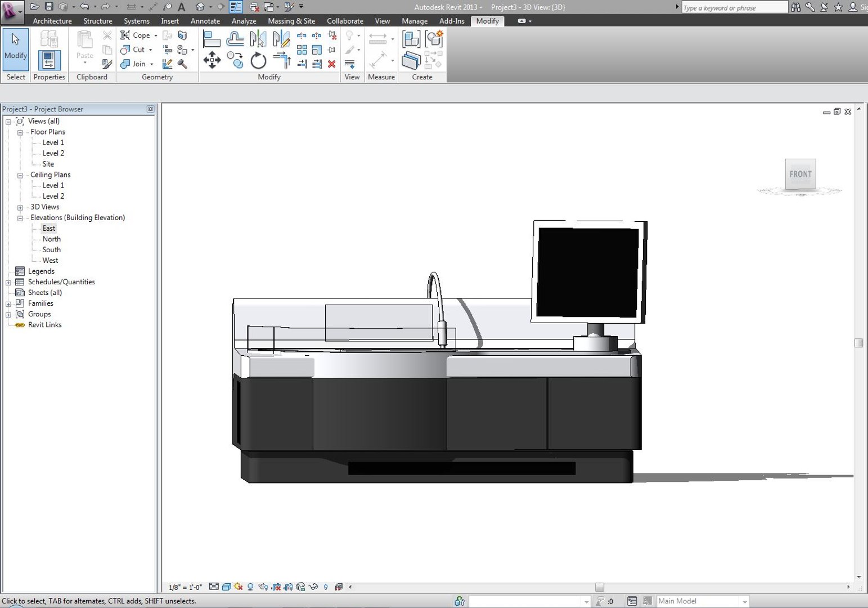Screen dimensions: 868x608
Task: Click the Trim/Extend to Corner tool
Action: (281, 60)
